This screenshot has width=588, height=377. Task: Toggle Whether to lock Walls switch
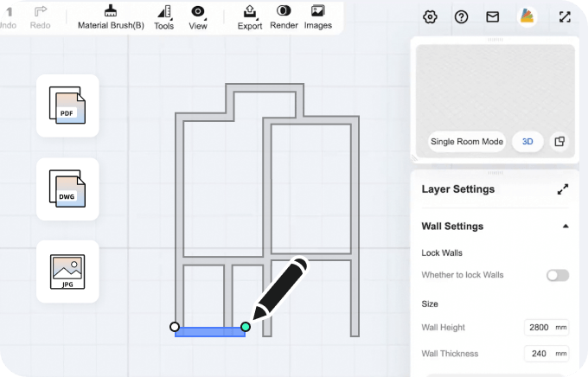tap(558, 275)
